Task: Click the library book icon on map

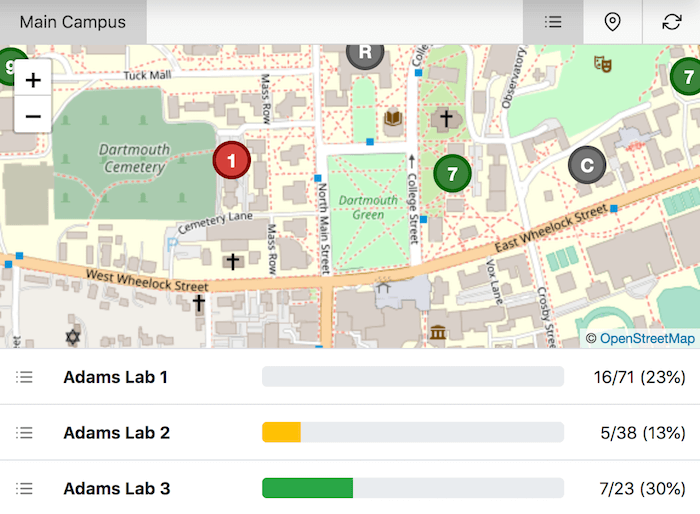Action: tap(393, 120)
